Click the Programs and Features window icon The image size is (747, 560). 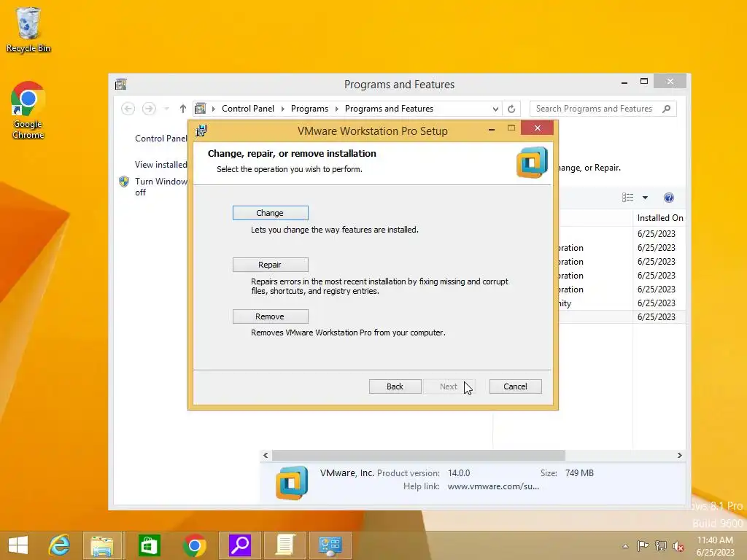121,85
